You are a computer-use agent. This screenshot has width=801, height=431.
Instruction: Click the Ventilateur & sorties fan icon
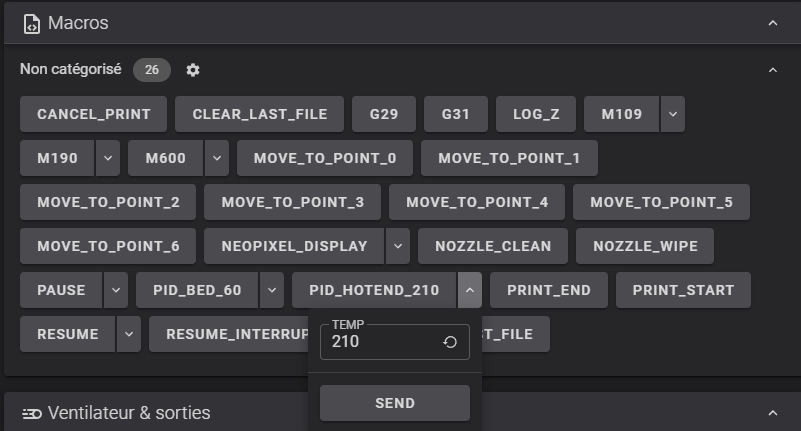(31, 413)
